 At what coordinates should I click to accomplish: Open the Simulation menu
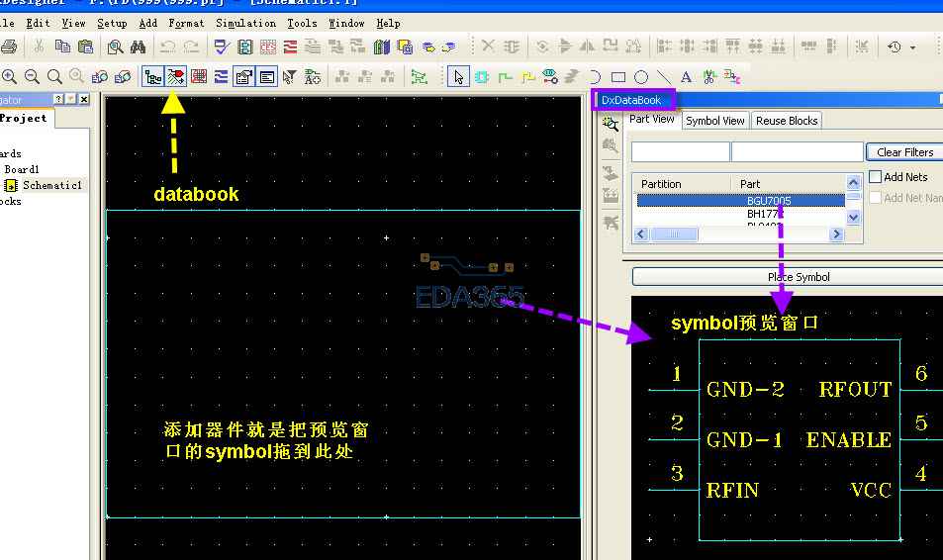[246, 23]
